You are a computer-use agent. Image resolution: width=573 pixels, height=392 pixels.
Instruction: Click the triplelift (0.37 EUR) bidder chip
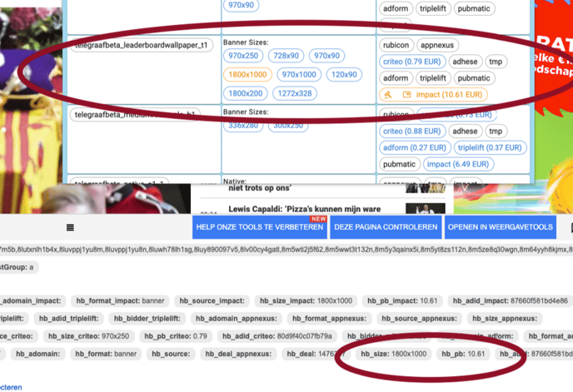tap(491, 147)
